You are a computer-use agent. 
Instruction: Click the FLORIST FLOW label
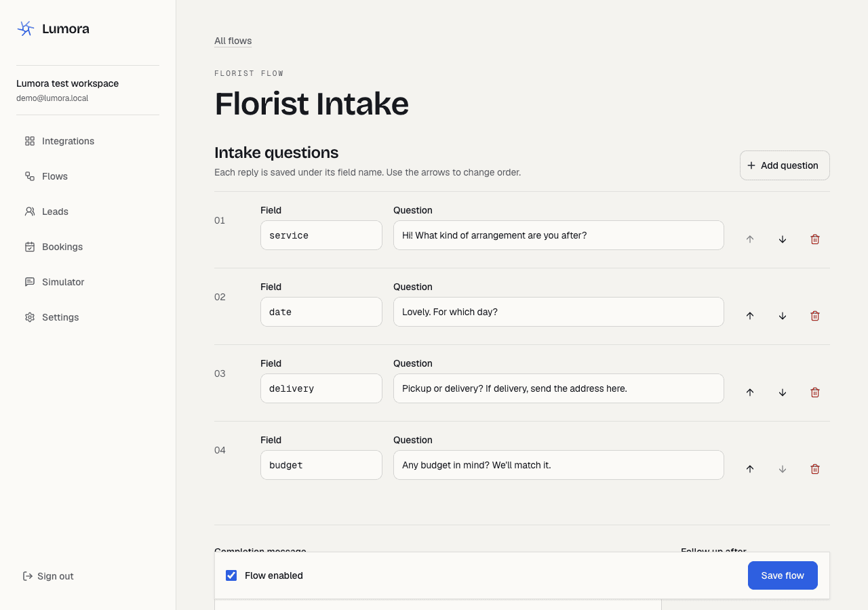point(249,73)
